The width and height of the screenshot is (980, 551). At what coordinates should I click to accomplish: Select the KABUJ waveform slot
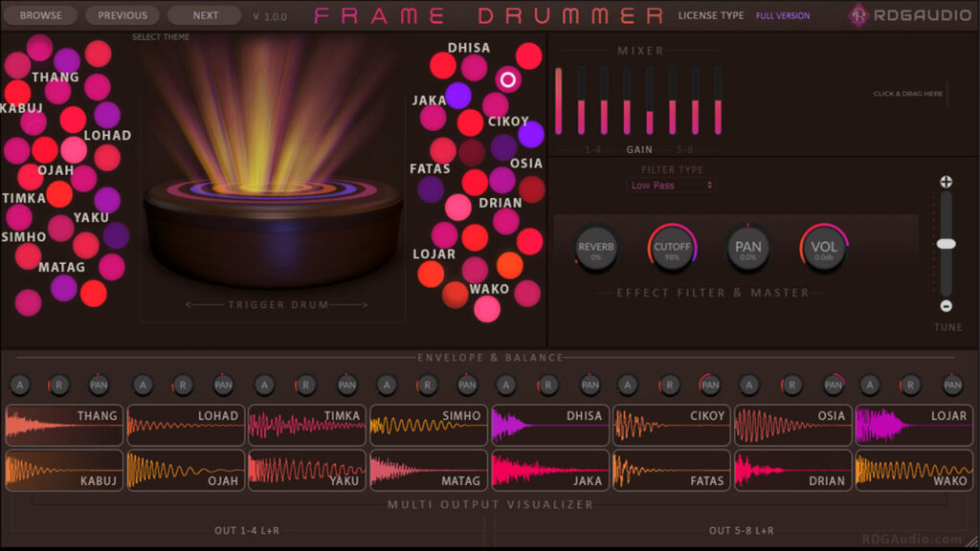(64, 471)
